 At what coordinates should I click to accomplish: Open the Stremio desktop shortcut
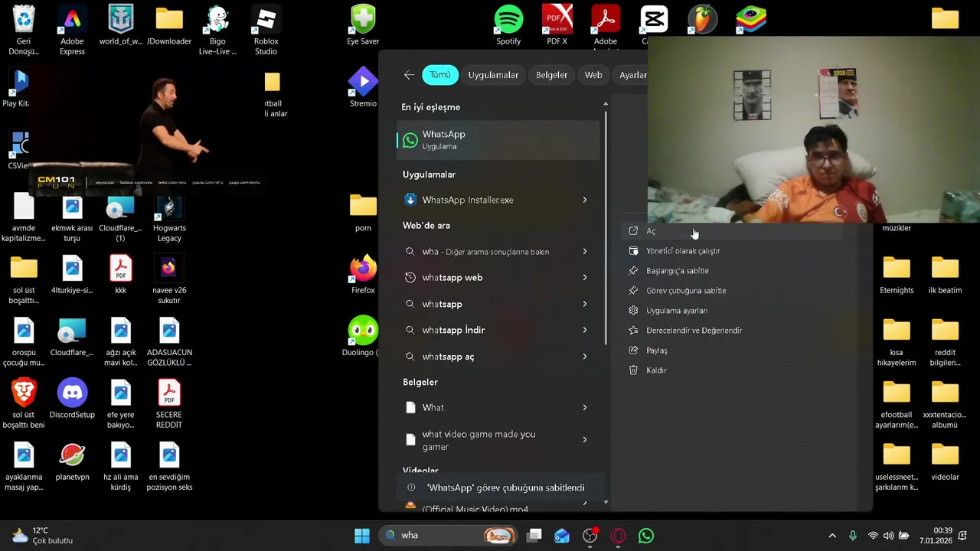tap(363, 86)
